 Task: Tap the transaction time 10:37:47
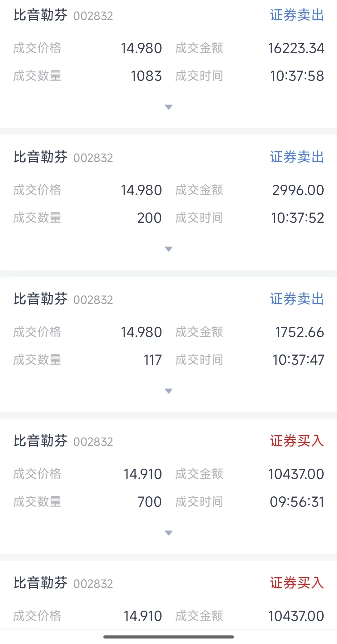[x=298, y=360]
